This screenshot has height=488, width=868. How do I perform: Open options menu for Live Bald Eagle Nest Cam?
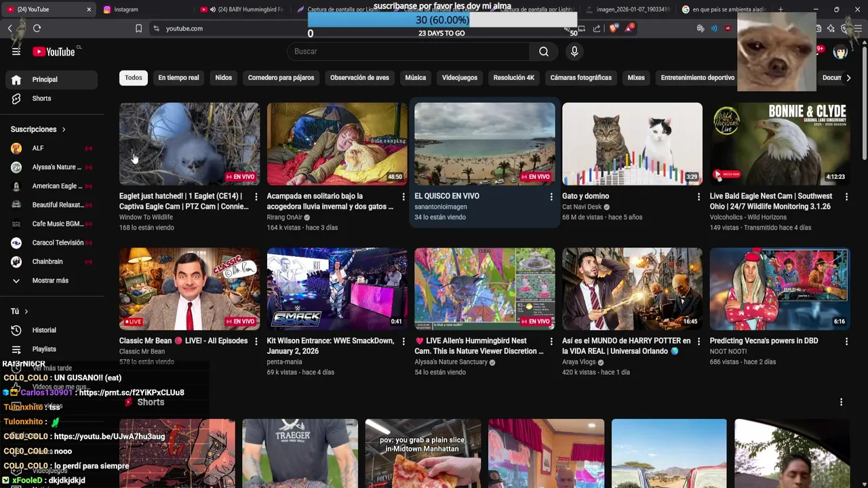846,197
